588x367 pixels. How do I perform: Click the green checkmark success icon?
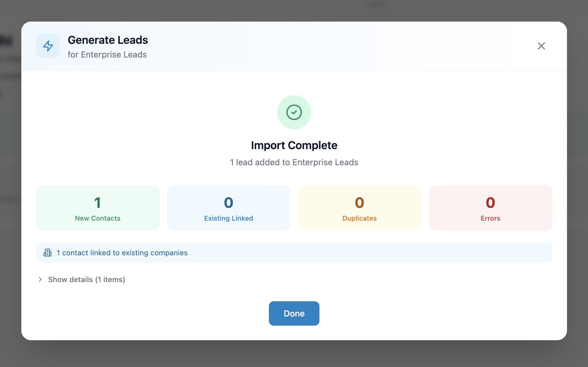pos(294,112)
